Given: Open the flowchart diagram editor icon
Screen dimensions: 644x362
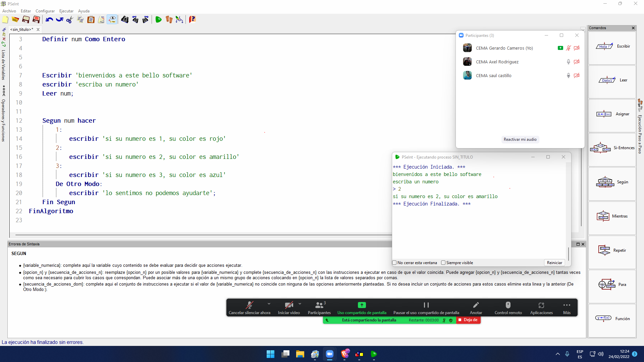Looking at the screenshot, I should tap(179, 20).
